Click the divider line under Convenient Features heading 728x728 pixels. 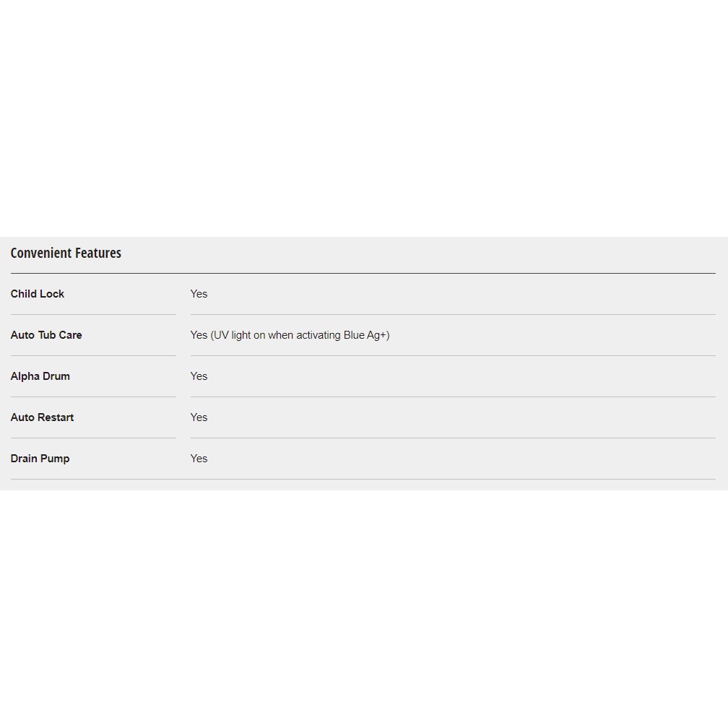[363, 273]
